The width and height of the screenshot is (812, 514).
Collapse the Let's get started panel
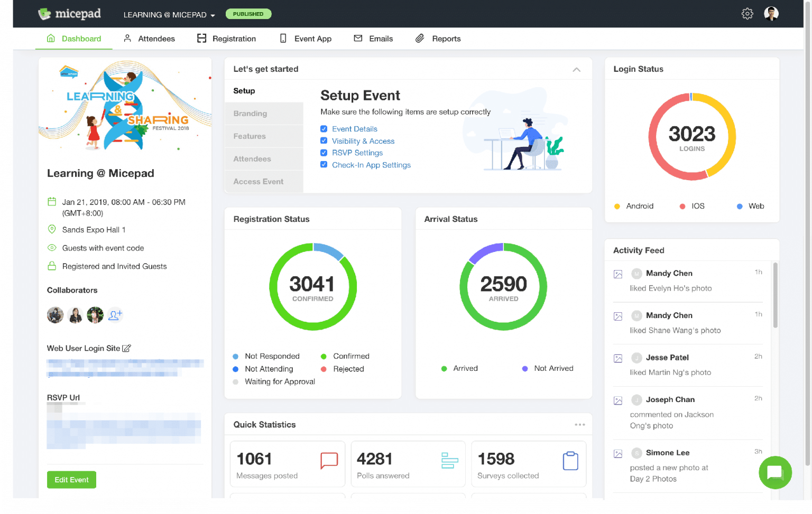pyautogui.click(x=576, y=69)
